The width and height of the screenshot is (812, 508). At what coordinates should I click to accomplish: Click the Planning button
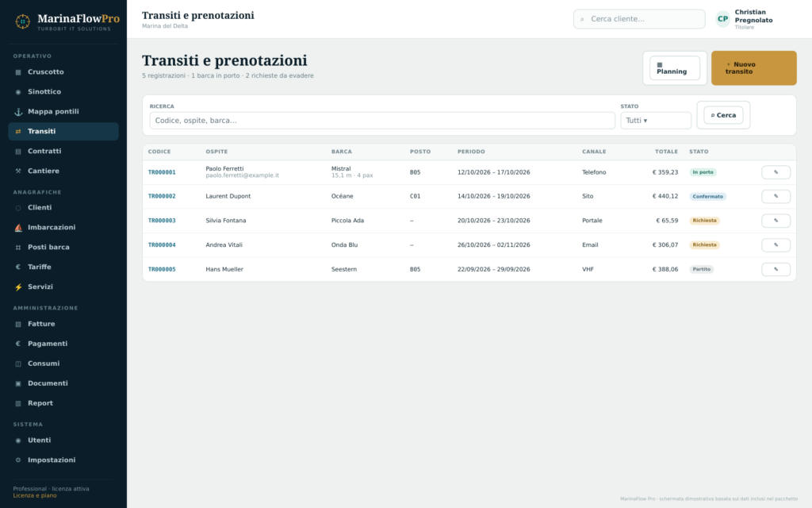click(x=675, y=68)
